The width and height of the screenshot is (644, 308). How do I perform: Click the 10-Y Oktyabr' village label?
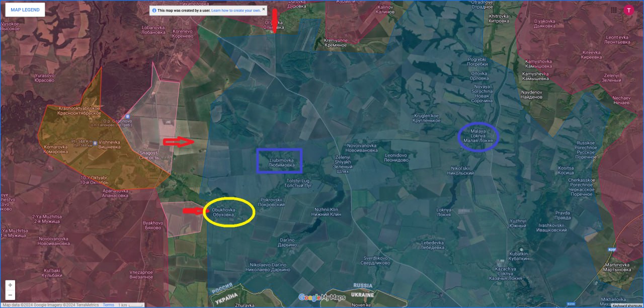[94, 180]
